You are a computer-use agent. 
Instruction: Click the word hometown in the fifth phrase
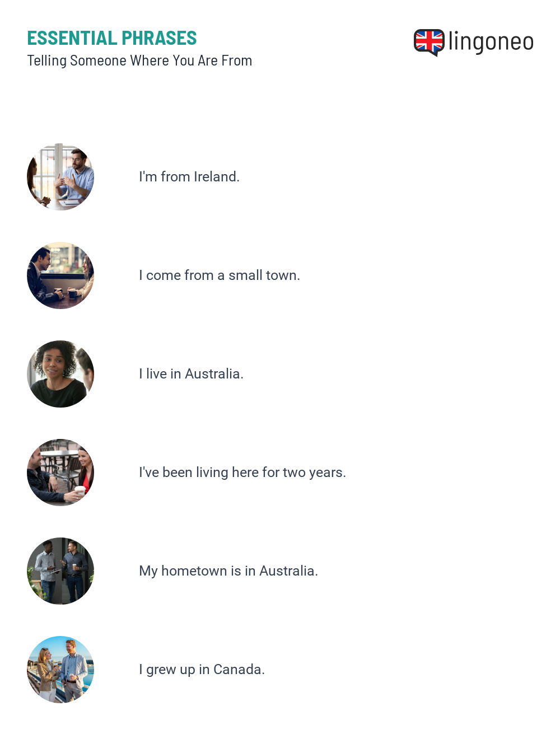click(x=194, y=571)
